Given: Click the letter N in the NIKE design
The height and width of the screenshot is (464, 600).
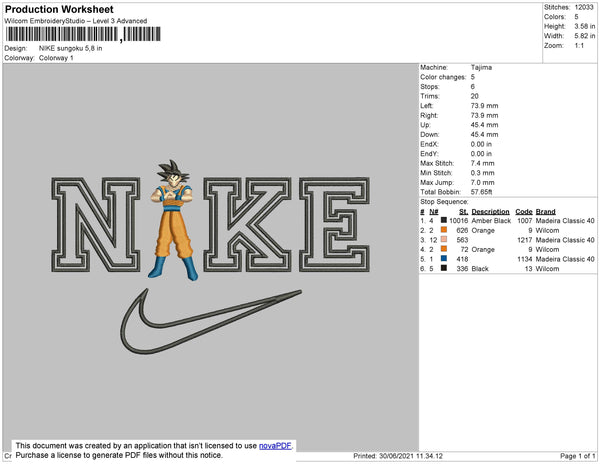Looking at the screenshot, I should (x=96, y=225).
